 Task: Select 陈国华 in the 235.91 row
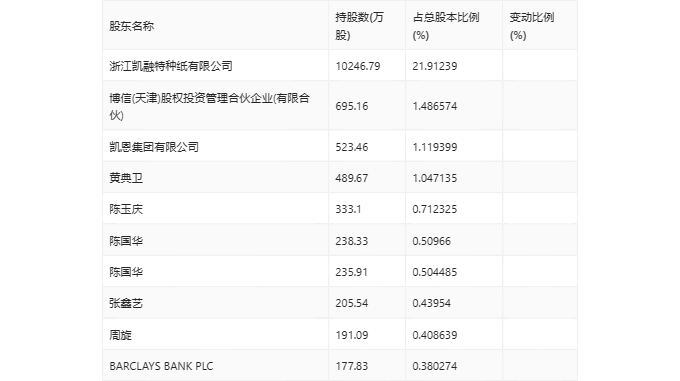(x=126, y=272)
